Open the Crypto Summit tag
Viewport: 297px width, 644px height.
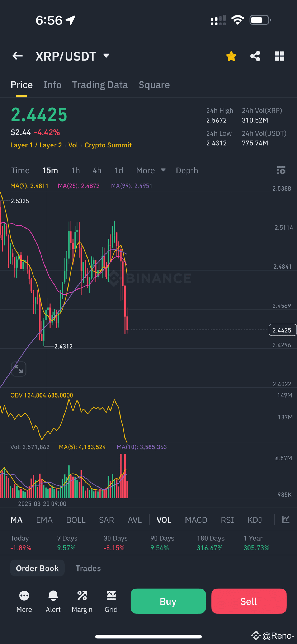[108, 145]
